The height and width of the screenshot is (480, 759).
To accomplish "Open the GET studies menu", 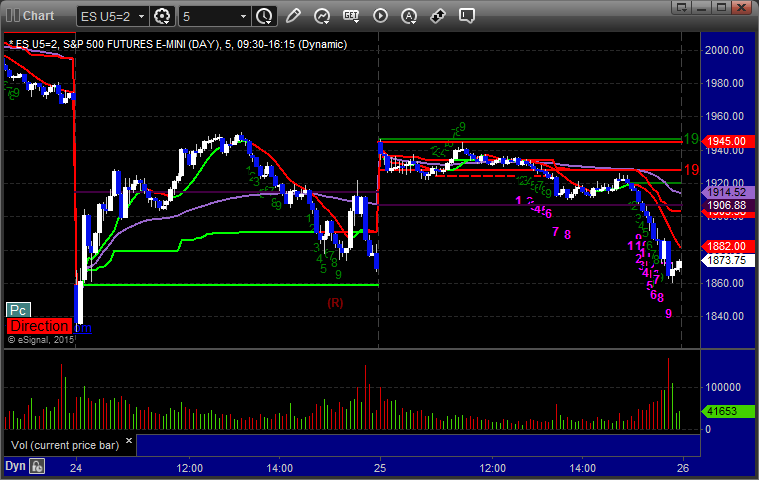I will coord(351,16).
